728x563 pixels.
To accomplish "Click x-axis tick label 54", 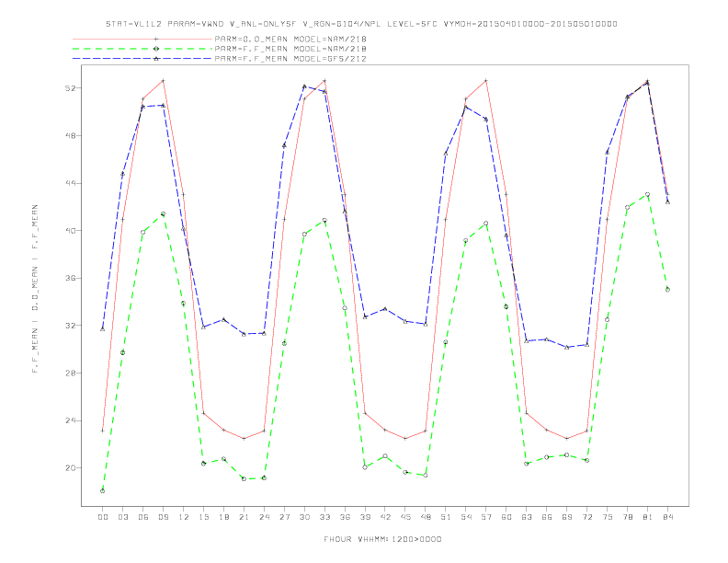I will point(466,517).
